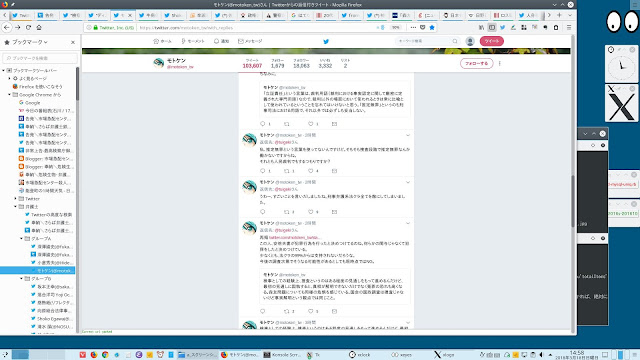Switch to the second tab with blue icon
Viewport: 640px width, 360px height.
[x=46, y=15]
